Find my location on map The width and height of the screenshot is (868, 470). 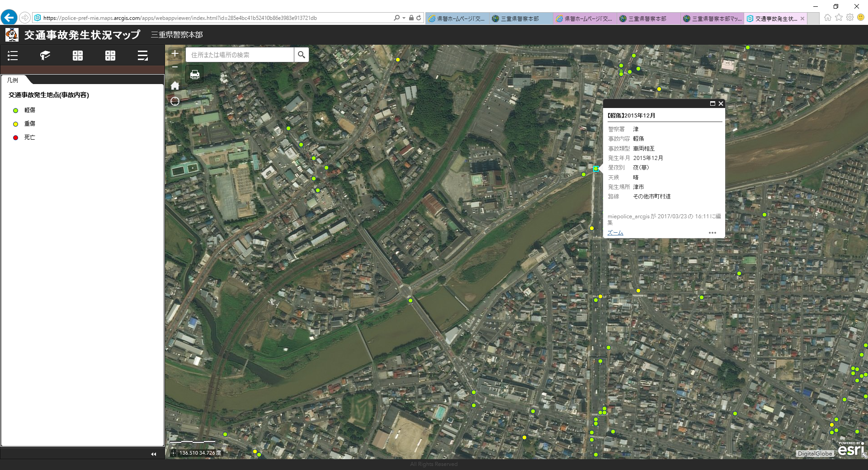pyautogui.click(x=175, y=101)
